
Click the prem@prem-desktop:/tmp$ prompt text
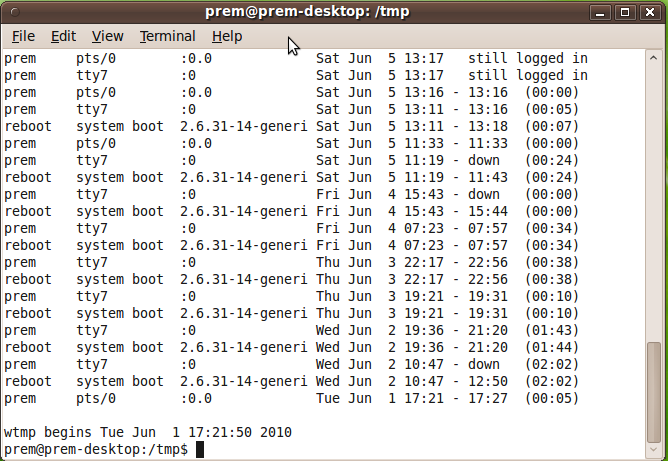point(97,450)
